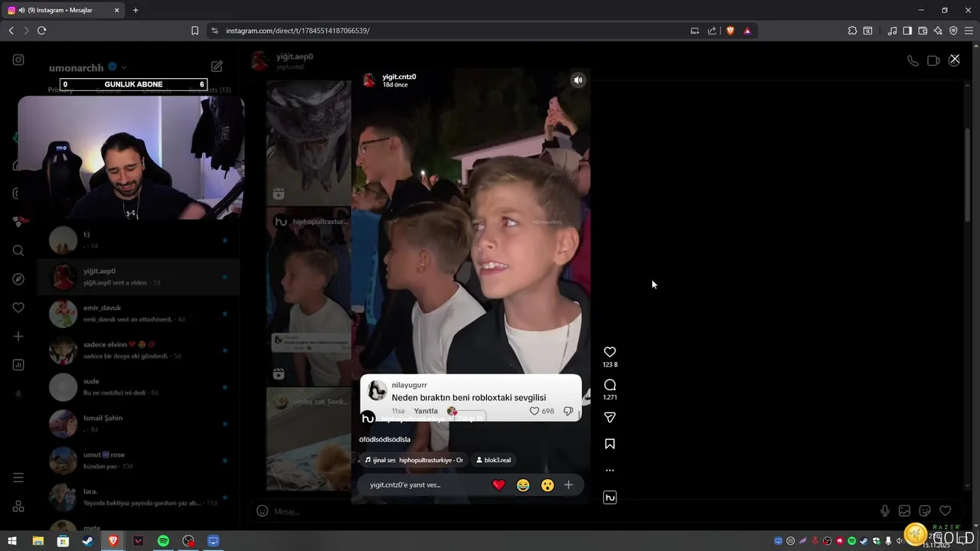Open the emoji picker in message box

point(262,511)
